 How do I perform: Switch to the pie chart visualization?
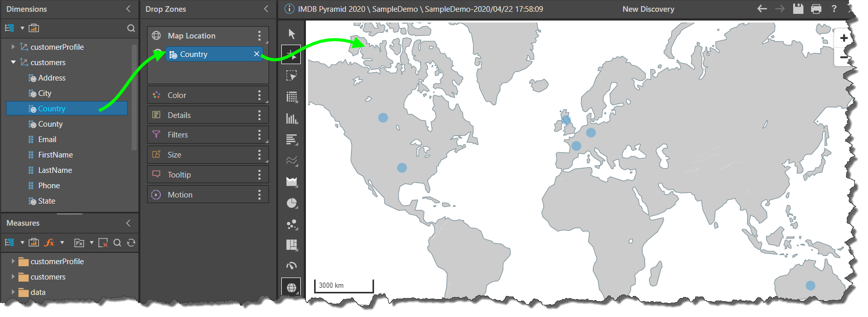292,203
